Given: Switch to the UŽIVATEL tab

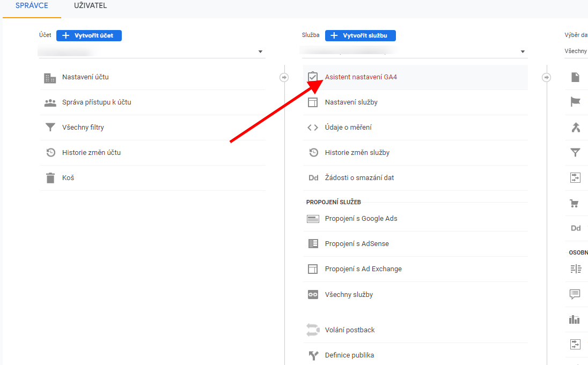Looking at the screenshot, I should [x=90, y=6].
